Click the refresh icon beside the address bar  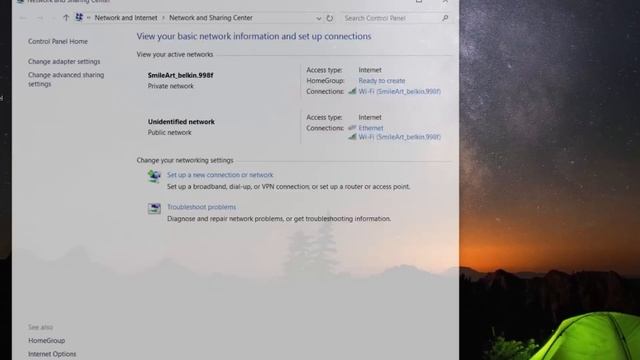tap(330, 18)
